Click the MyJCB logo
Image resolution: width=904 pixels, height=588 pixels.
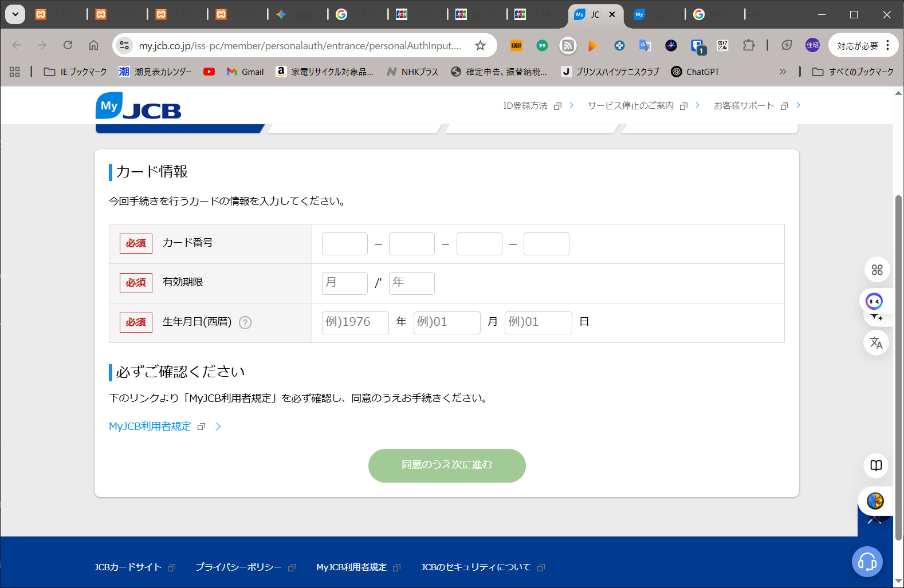(138, 106)
